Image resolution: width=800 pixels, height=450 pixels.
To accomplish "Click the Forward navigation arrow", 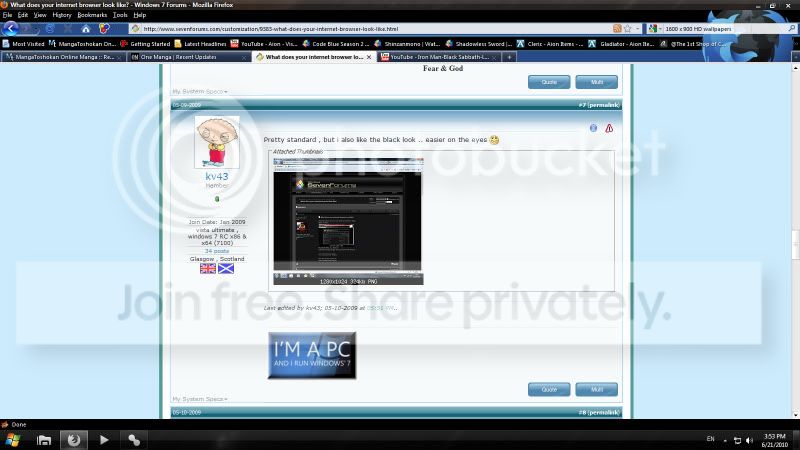I will 28,29.
